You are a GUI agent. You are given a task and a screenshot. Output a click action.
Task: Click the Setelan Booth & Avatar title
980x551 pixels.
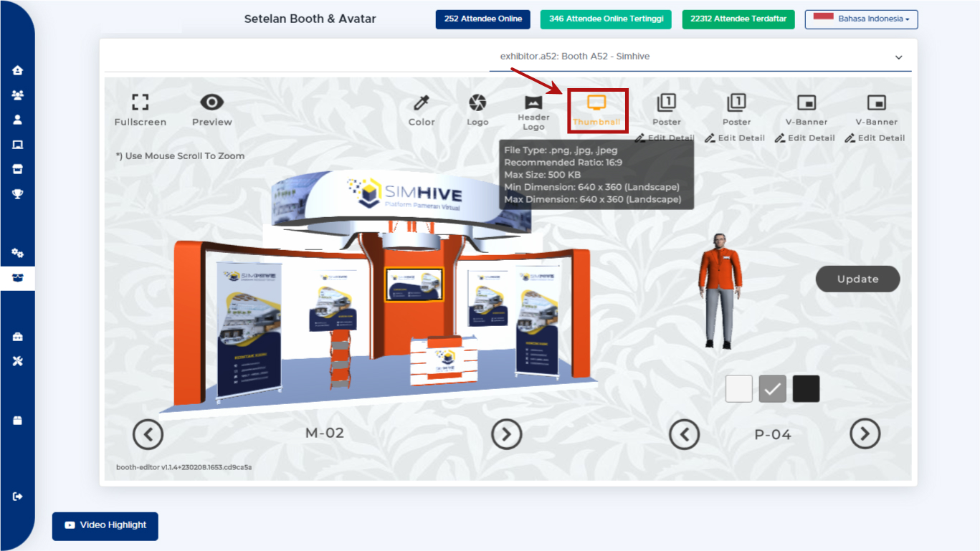[x=310, y=19]
